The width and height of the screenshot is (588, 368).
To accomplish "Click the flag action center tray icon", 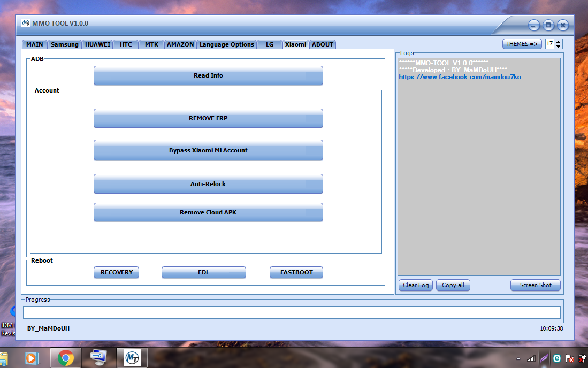I will [570, 358].
